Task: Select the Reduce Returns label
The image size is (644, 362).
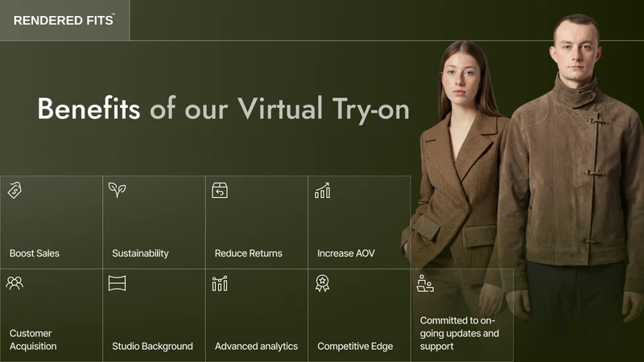Action: coord(249,253)
